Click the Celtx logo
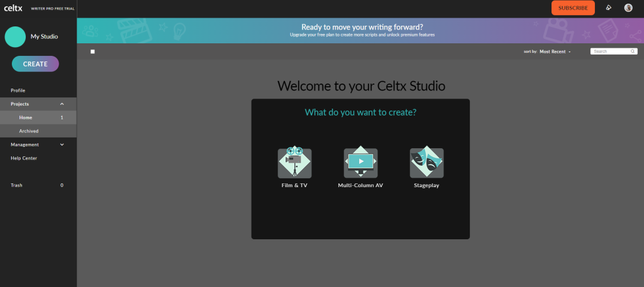Screen dimensions: 644x287 13,8
